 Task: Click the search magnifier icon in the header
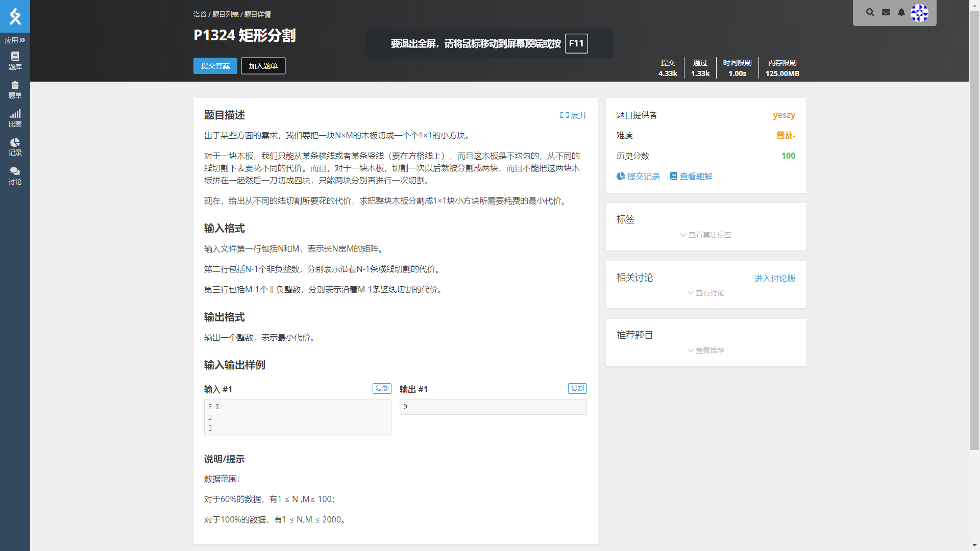point(870,12)
